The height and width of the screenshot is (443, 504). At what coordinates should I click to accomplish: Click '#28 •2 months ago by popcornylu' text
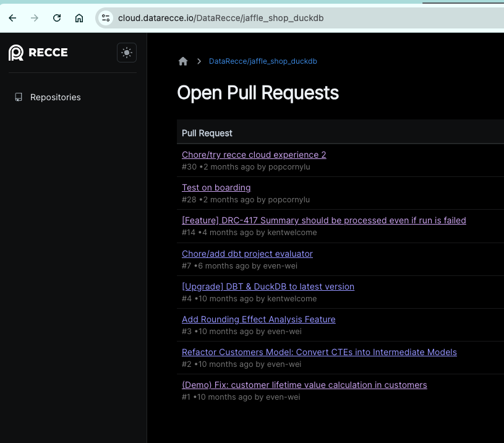(246, 200)
